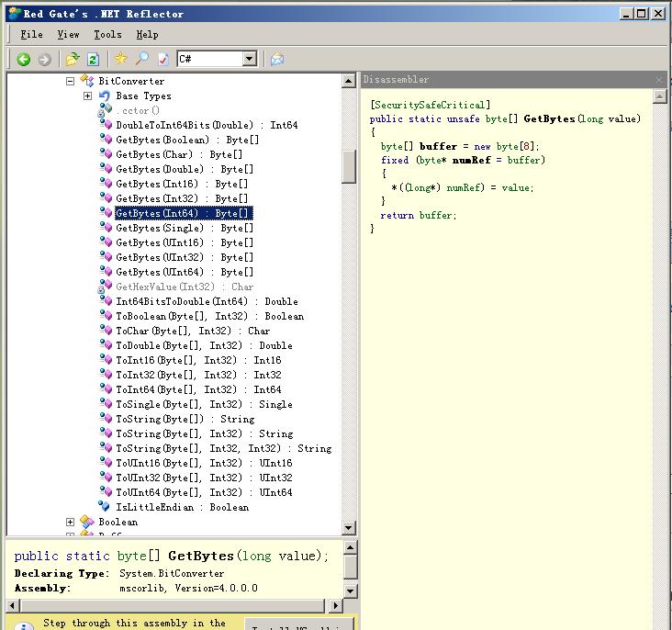Select Int64BitsToDouble(Int64) method
Viewport: 672px width, 630px height.
pyautogui.click(x=207, y=301)
